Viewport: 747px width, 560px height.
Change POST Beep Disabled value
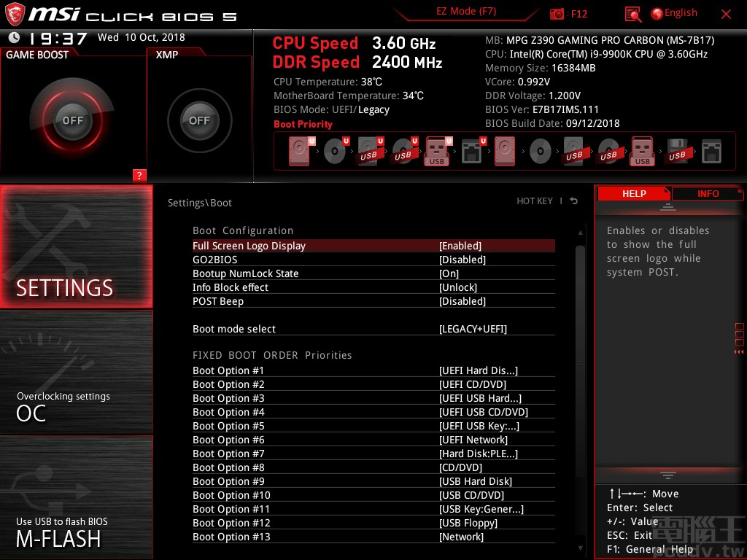point(462,301)
